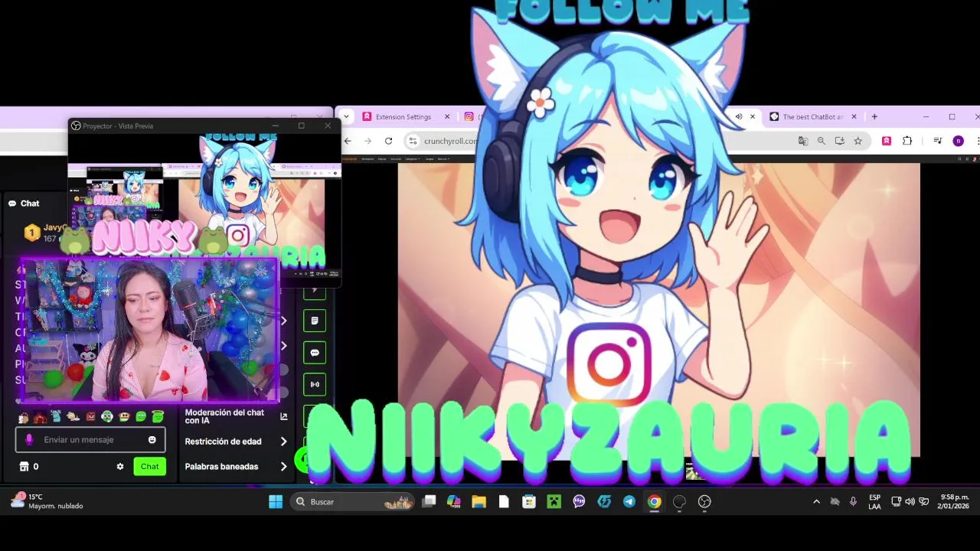Open Task View from taskbar
The height and width of the screenshot is (551, 980).
(x=429, y=502)
